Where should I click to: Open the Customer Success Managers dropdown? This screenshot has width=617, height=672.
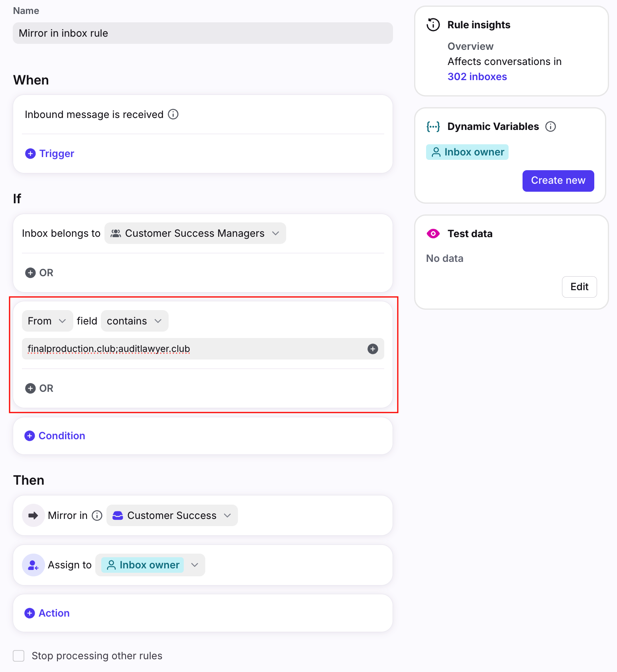pos(195,233)
